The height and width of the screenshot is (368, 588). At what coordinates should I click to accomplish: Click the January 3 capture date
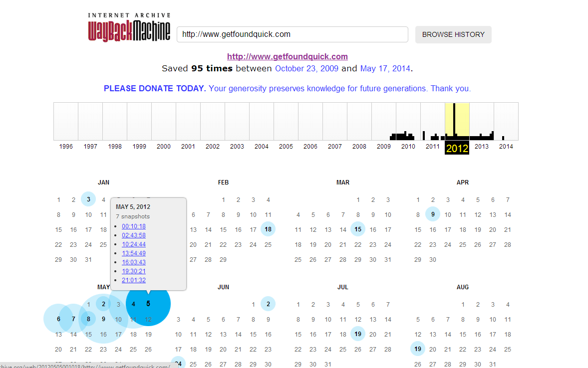pyautogui.click(x=88, y=199)
